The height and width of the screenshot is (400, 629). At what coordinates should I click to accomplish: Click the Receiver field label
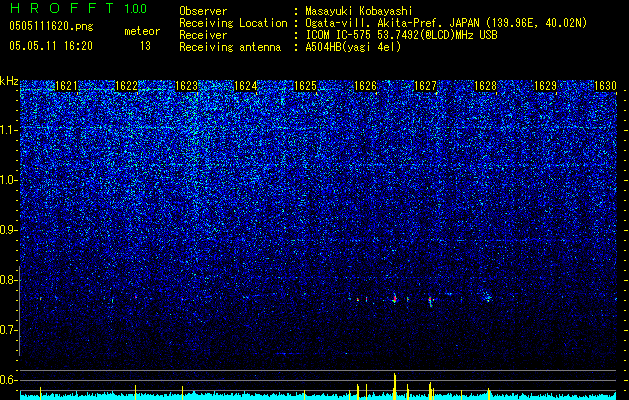[203, 35]
